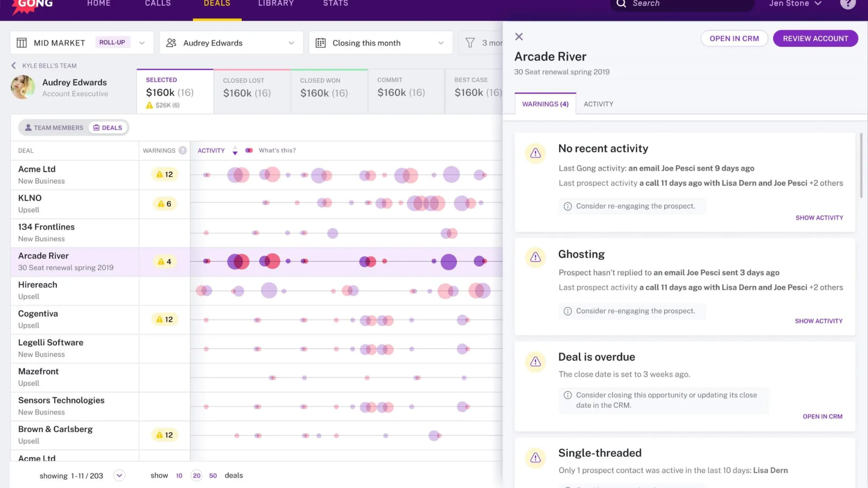Click the Gong logo icon
The height and width of the screenshot is (488, 868).
tap(33, 5)
